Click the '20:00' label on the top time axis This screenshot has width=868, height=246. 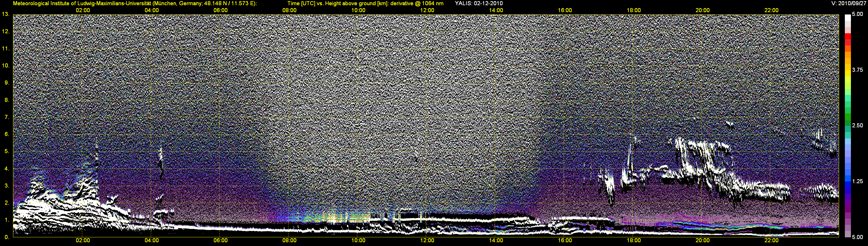703,10
